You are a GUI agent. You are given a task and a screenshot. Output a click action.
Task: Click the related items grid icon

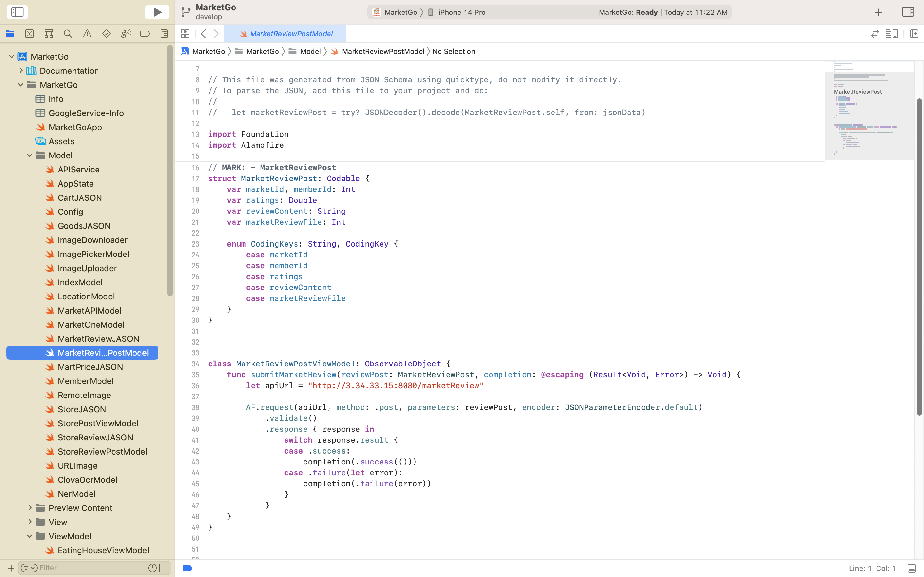185,34
